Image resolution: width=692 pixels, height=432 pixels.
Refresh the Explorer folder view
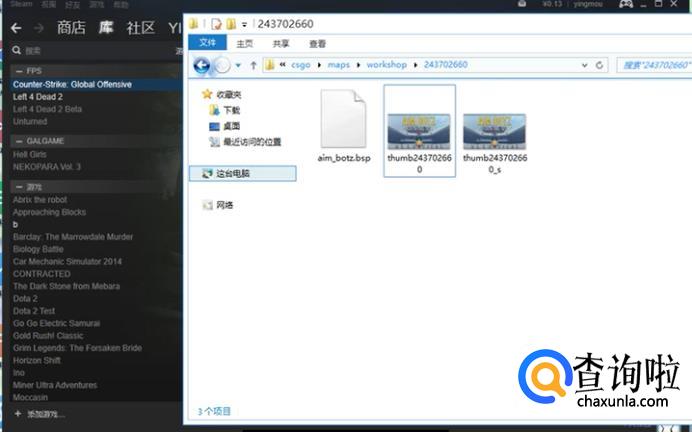pos(599,65)
